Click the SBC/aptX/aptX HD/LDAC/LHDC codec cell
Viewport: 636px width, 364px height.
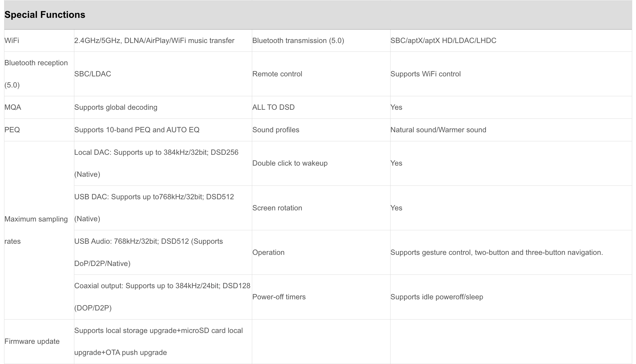[443, 40]
